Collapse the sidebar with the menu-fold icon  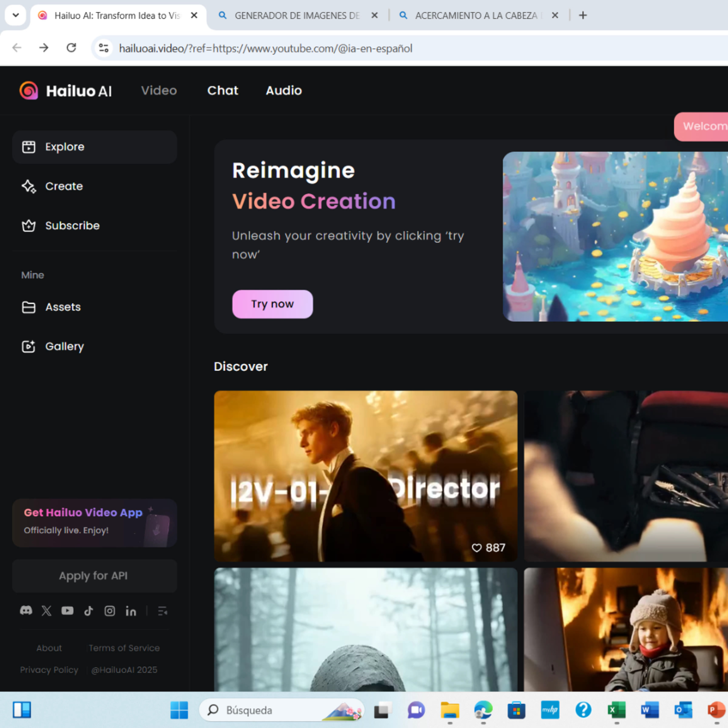coord(162,611)
